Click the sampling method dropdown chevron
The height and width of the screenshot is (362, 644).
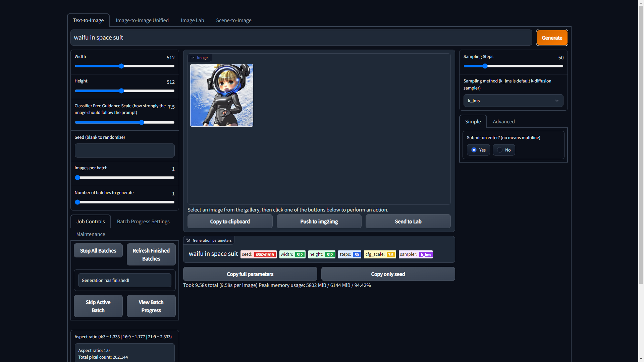(x=557, y=101)
